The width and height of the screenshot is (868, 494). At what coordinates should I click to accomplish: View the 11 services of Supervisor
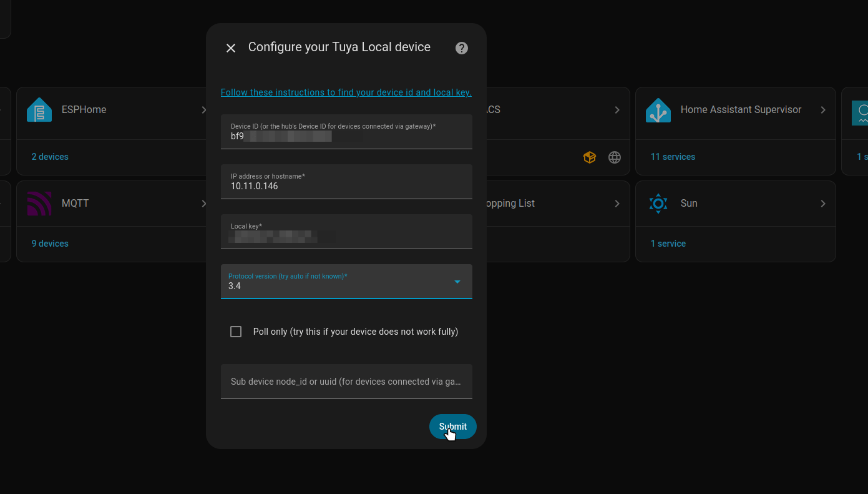[673, 157]
